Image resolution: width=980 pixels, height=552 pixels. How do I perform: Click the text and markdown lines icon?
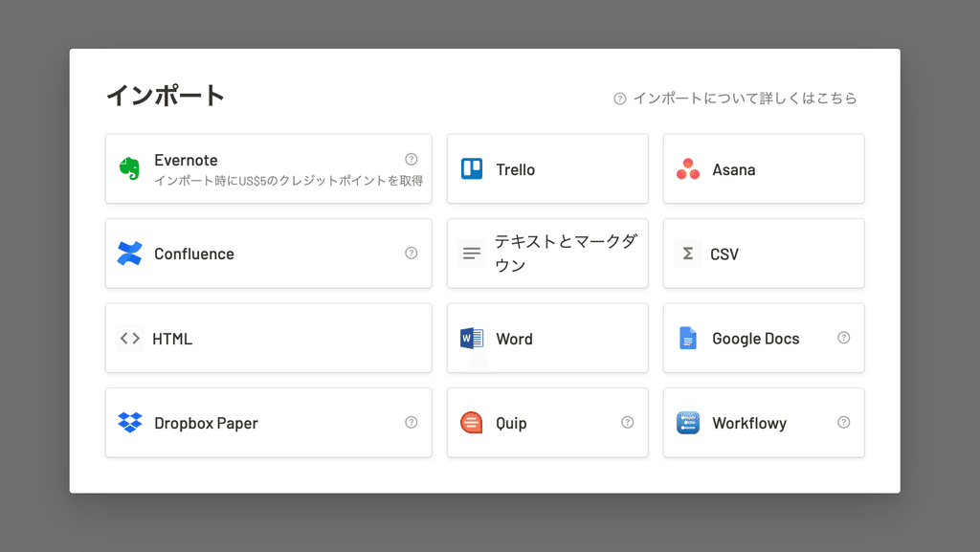click(x=472, y=254)
